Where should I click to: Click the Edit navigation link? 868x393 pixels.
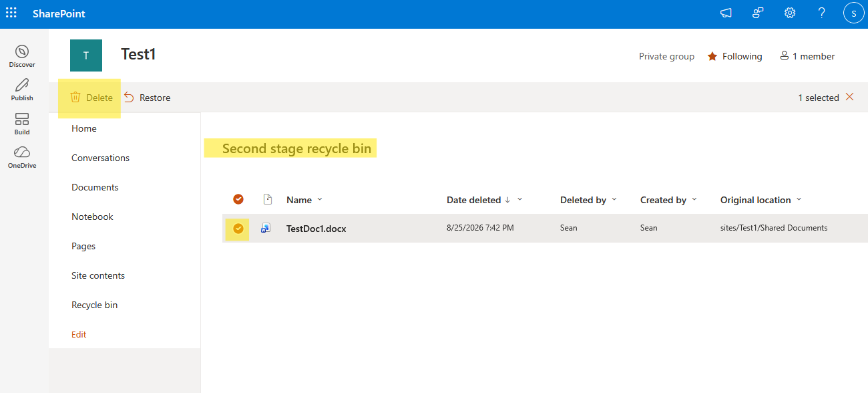(x=79, y=334)
